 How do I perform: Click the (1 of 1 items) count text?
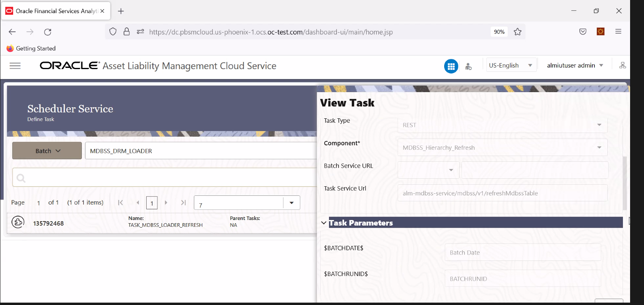85,203
